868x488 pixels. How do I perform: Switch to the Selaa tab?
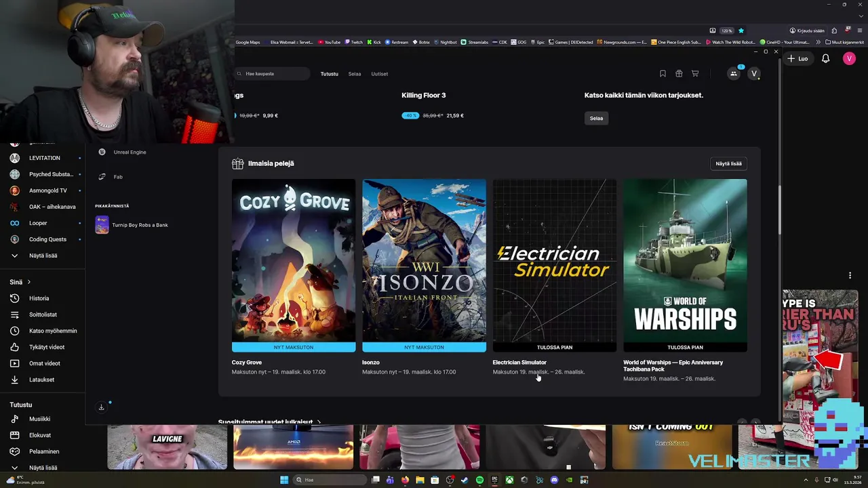tap(355, 73)
